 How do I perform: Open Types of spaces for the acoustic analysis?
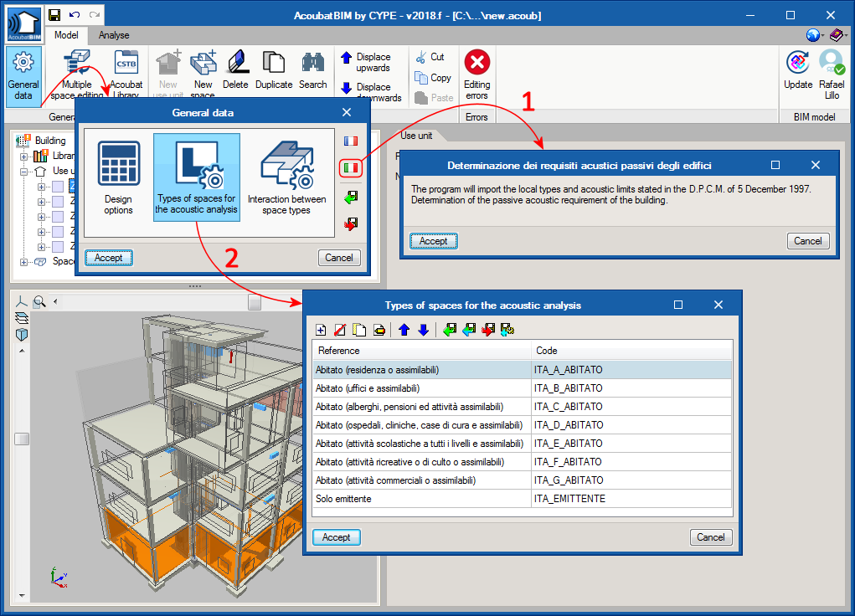pyautogui.click(x=197, y=177)
